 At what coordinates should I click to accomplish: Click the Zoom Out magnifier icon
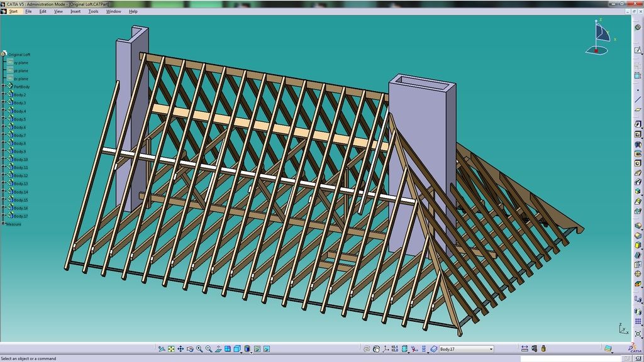click(209, 349)
